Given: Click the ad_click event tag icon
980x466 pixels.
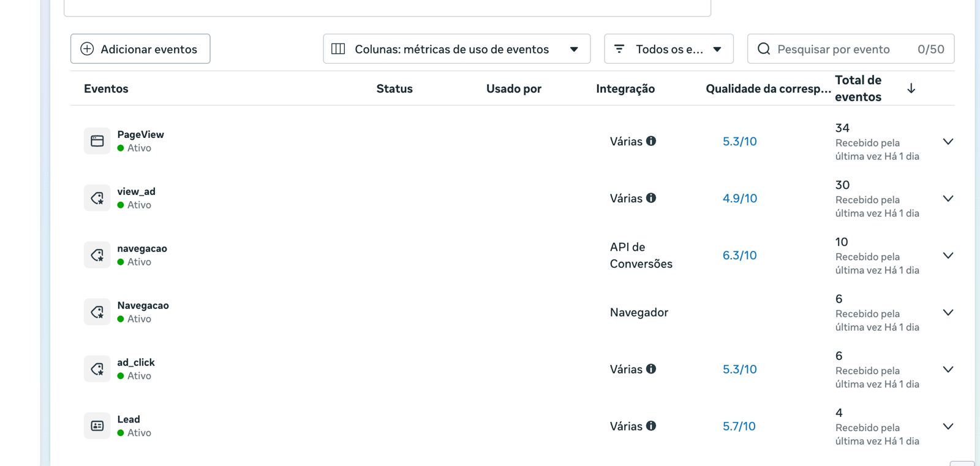Looking at the screenshot, I should pos(97,369).
